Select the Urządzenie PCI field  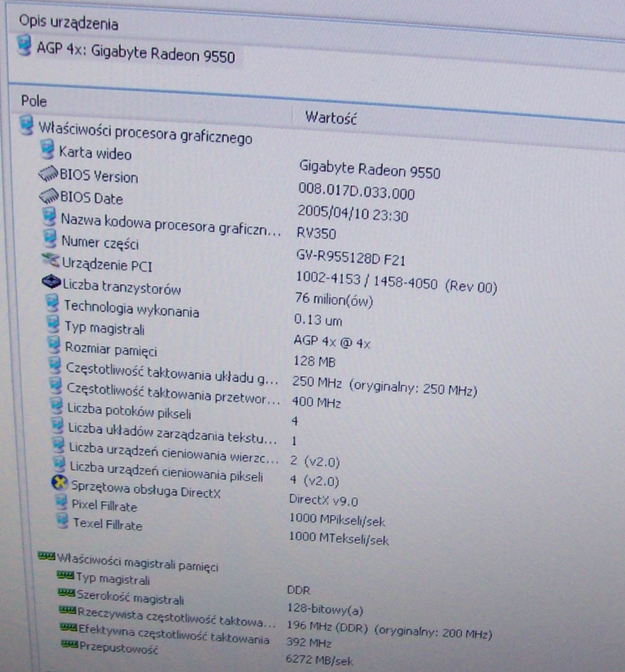107,264
